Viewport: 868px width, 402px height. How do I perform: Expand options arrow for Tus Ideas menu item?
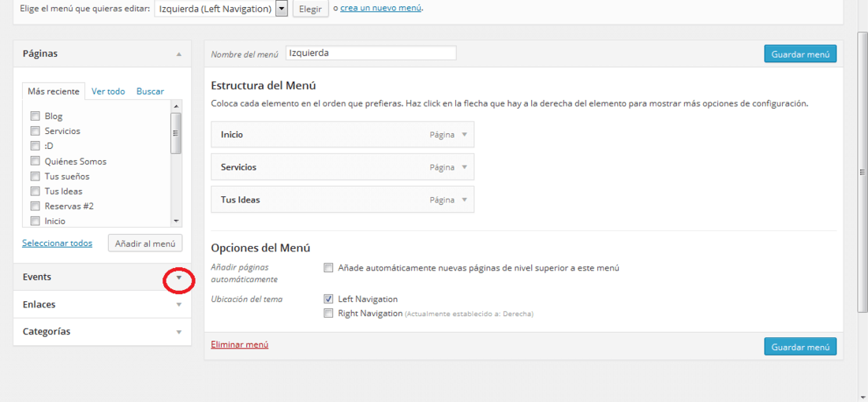tap(465, 199)
